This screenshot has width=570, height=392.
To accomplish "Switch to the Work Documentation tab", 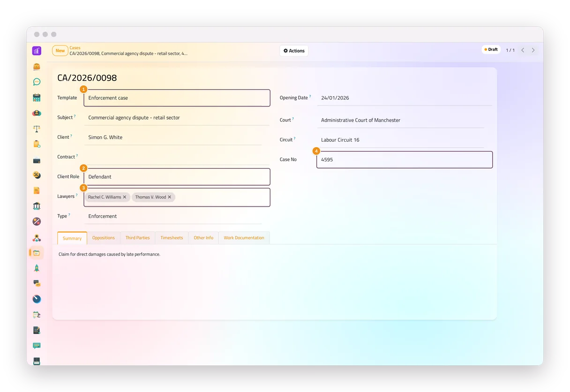I will tap(244, 238).
